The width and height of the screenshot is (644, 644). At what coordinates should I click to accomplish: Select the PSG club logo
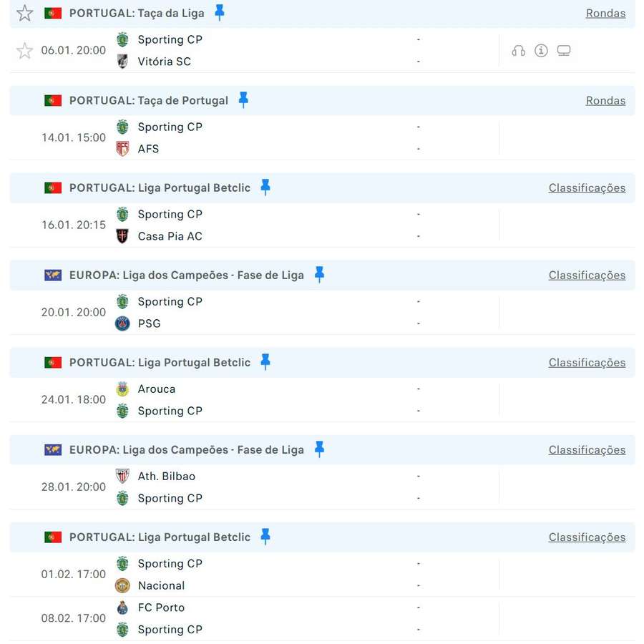pyautogui.click(x=122, y=323)
